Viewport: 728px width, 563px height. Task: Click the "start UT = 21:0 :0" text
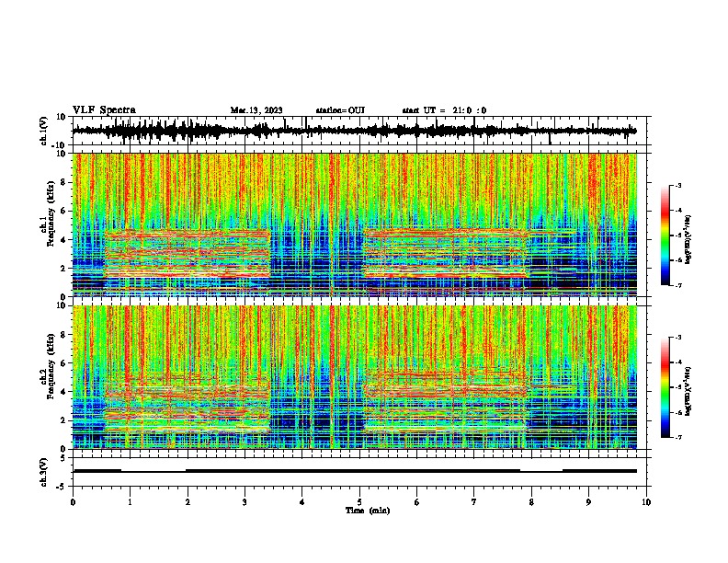444,110
